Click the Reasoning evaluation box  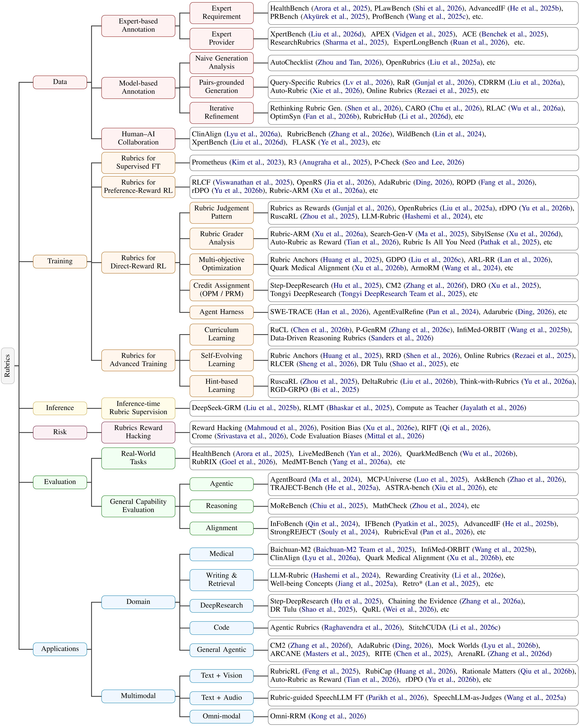click(x=221, y=506)
